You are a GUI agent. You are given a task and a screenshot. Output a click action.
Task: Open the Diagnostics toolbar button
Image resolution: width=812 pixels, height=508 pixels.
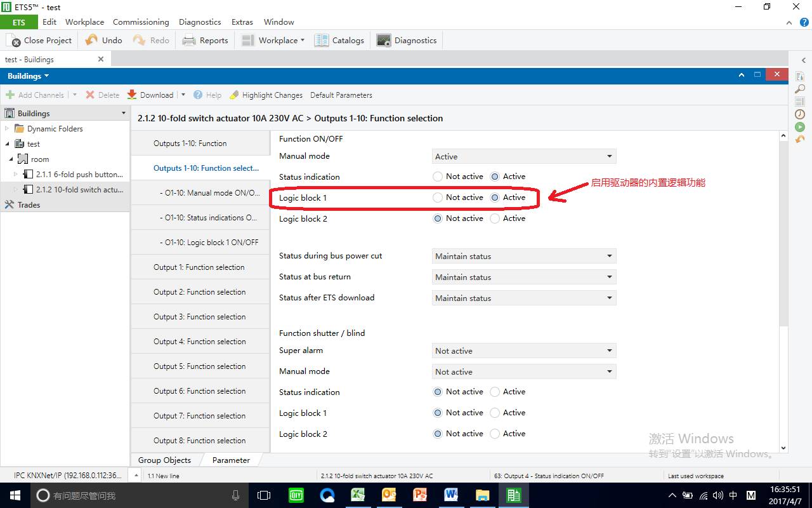(407, 40)
